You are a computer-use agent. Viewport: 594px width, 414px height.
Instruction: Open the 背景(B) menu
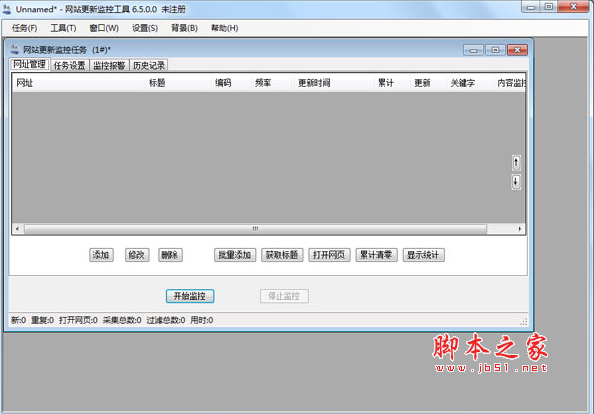point(184,28)
